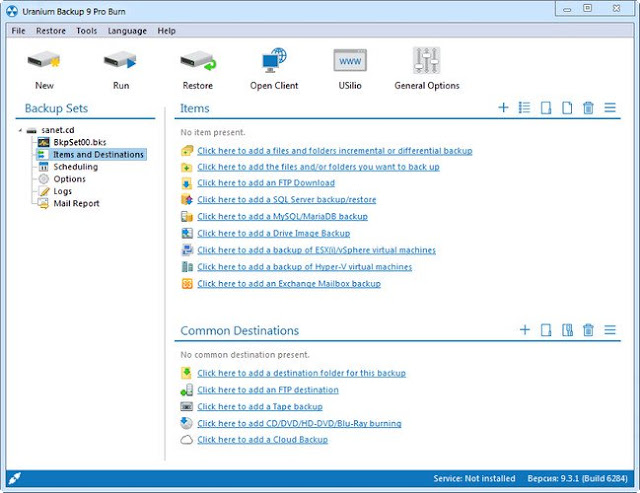640x493 pixels.
Task: Open Logs in the tree
Action: tap(62, 191)
